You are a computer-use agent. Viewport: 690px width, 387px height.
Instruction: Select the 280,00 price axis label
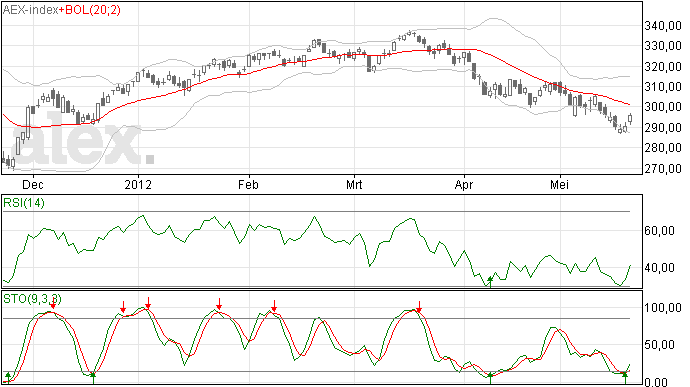pyautogui.click(x=663, y=148)
